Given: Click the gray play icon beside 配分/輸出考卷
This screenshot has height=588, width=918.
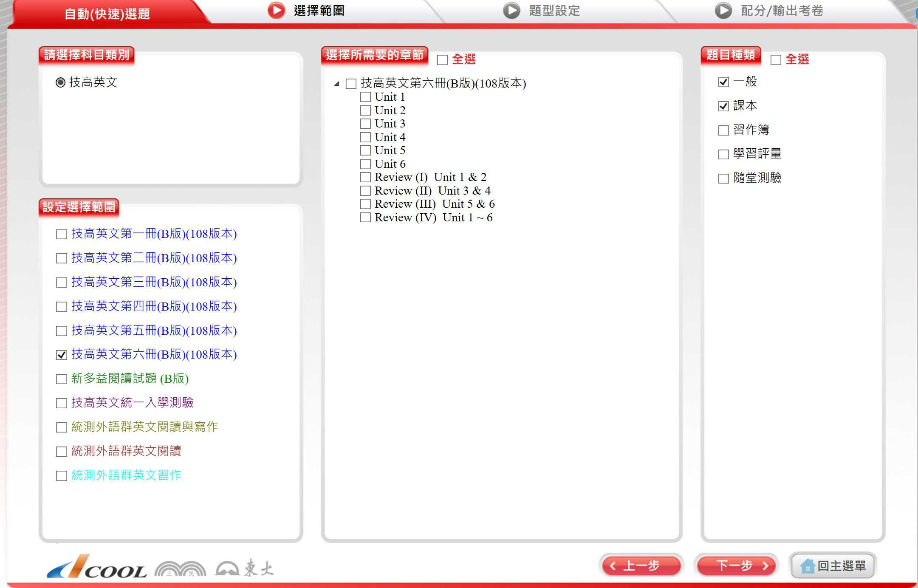Looking at the screenshot, I should [723, 11].
